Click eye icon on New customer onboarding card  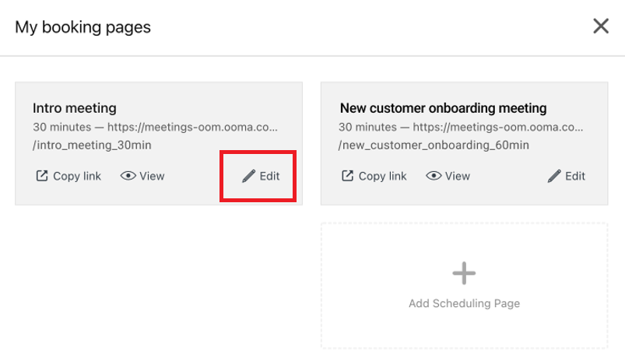tap(434, 176)
